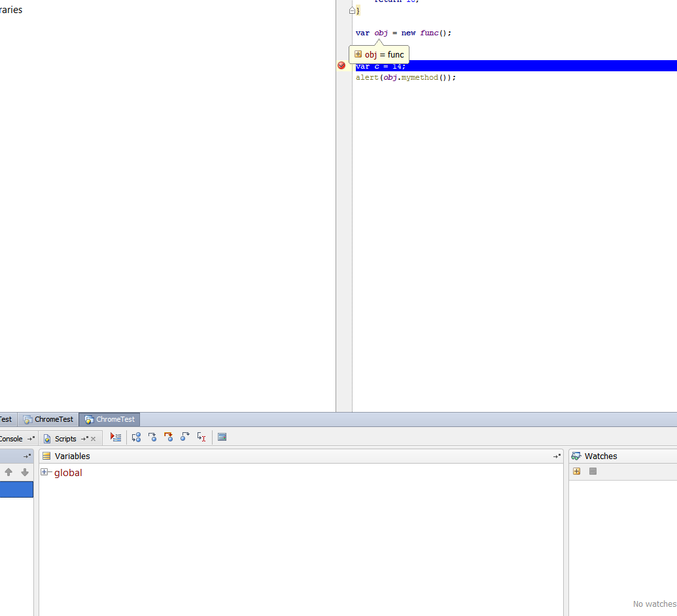The image size is (677, 616).
Task: Click the add watch plus icon
Action: click(577, 471)
